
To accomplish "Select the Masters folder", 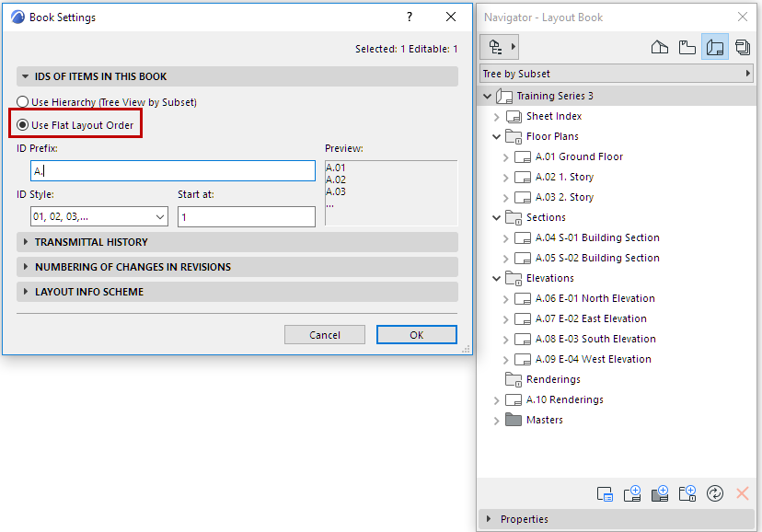I will tap(534, 420).
